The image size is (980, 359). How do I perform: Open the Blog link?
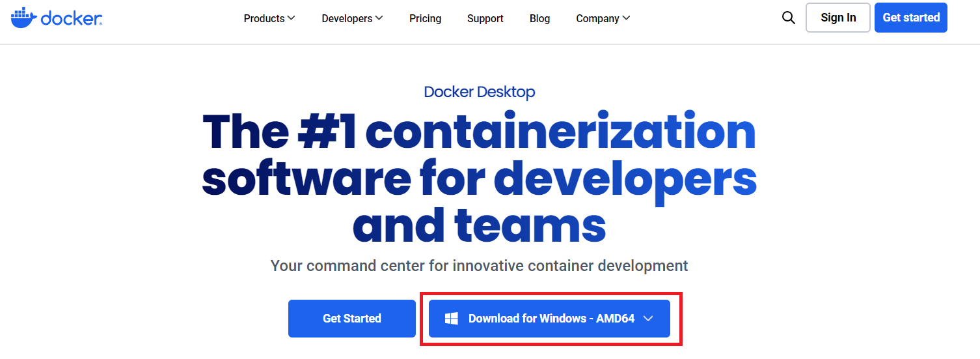click(x=539, y=18)
